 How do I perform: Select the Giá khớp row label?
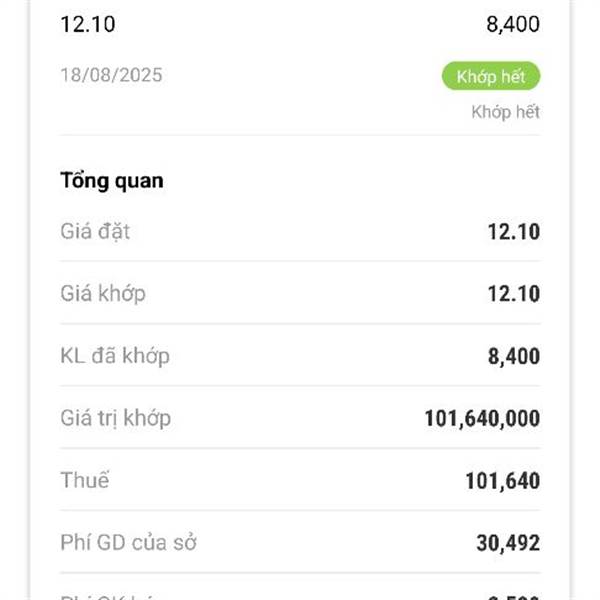point(103,293)
